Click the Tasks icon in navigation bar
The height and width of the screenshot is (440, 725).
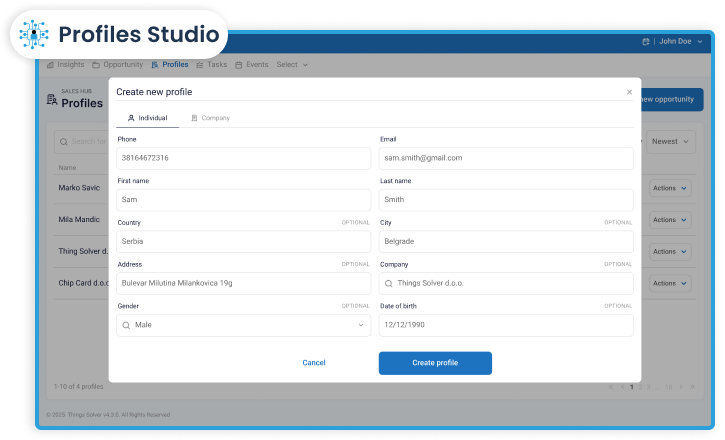click(200, 64)
